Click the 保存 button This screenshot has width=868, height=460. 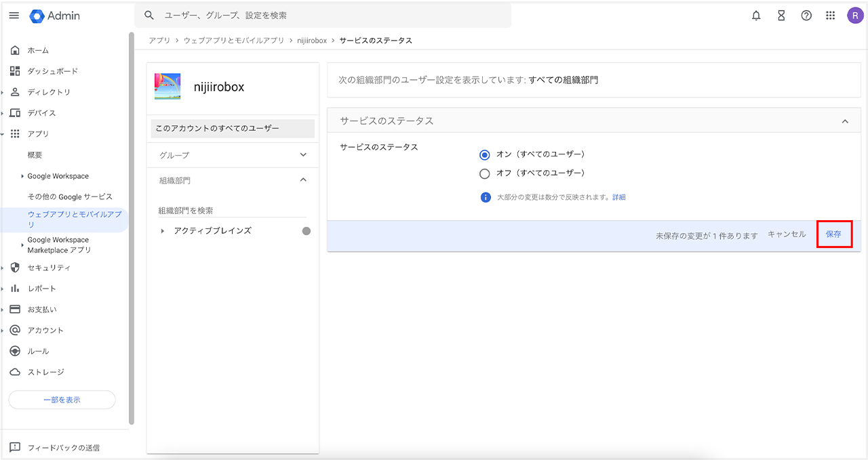833,234
